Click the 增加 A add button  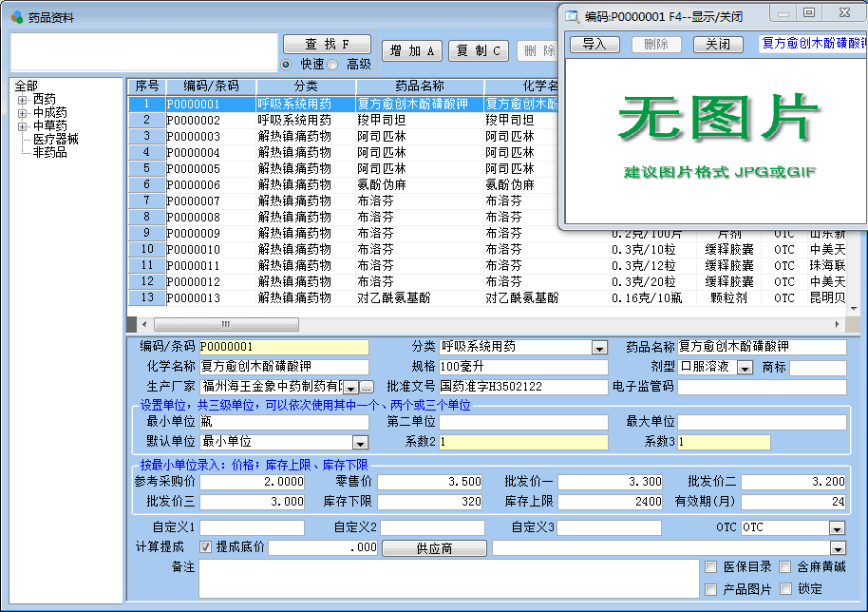tap(412, 50)
